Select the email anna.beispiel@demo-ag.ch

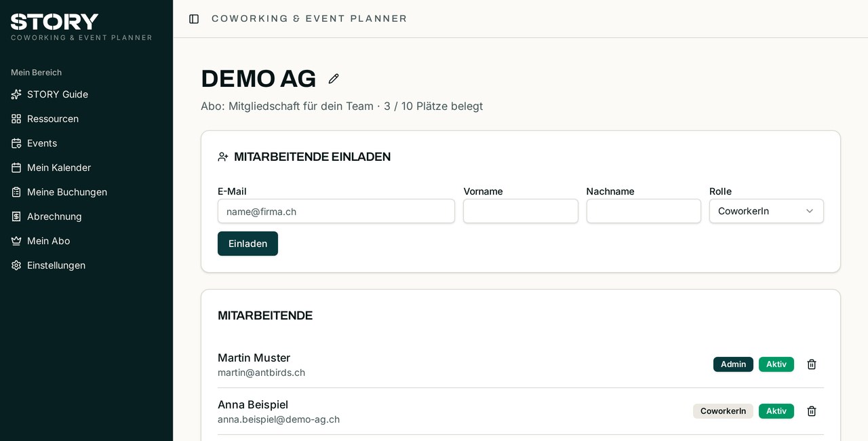279,419
